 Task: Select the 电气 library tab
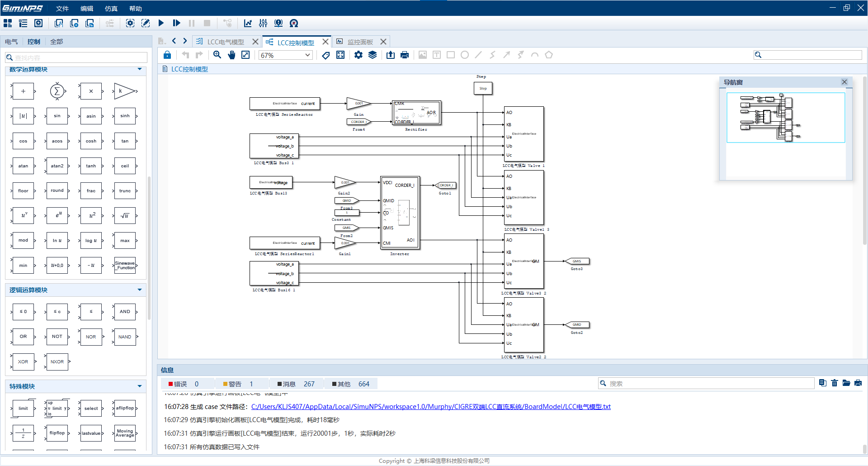point(11,42)
